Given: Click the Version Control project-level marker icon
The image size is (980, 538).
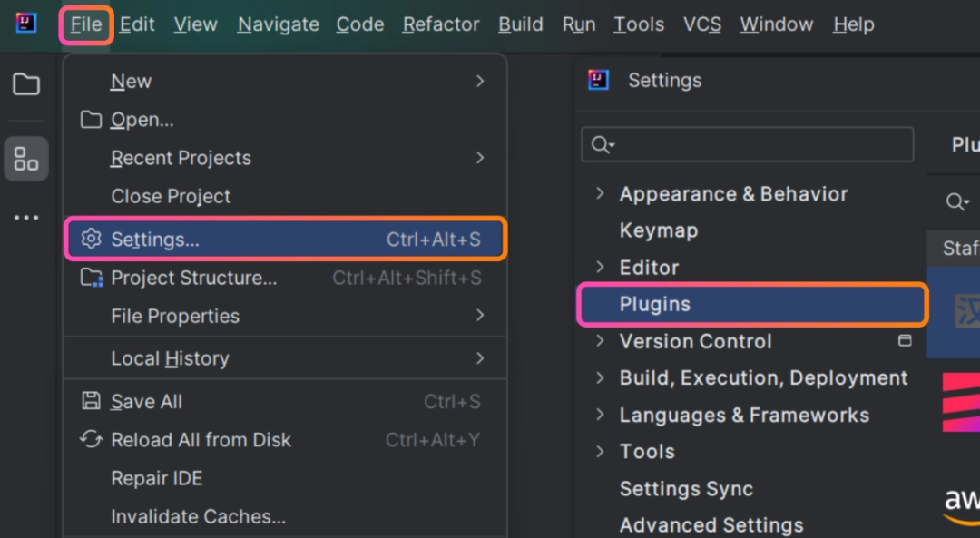Looking at the screenshot, I should coord(904,341).
